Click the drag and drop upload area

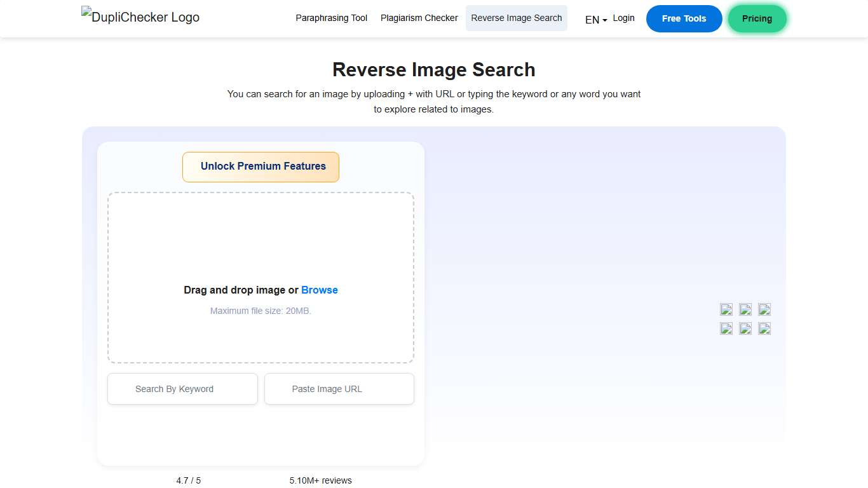261,254
